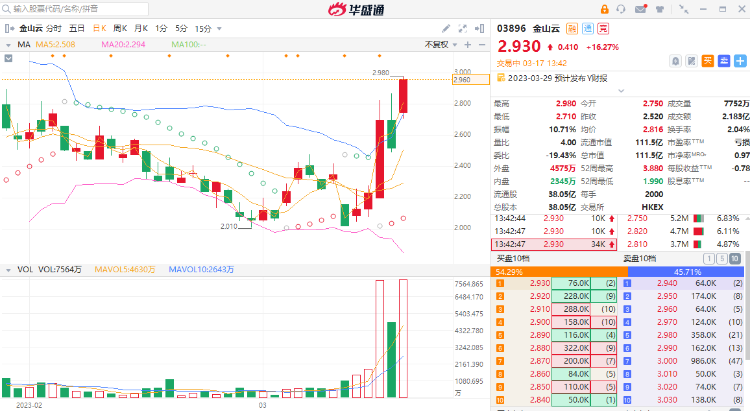Select ask row priced 2.980
Image resolution: width=750 pixels, height=411 pixels.
click(682, 335)
